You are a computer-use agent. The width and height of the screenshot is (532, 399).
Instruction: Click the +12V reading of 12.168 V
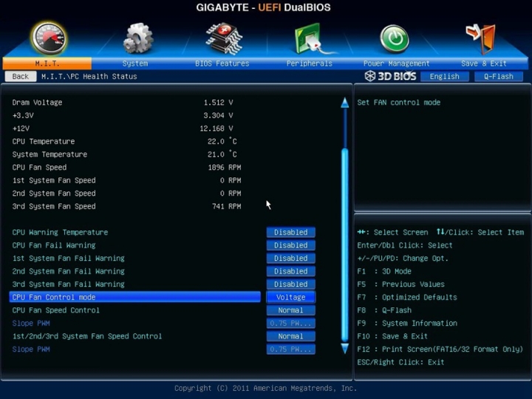[x=216, y=129]
